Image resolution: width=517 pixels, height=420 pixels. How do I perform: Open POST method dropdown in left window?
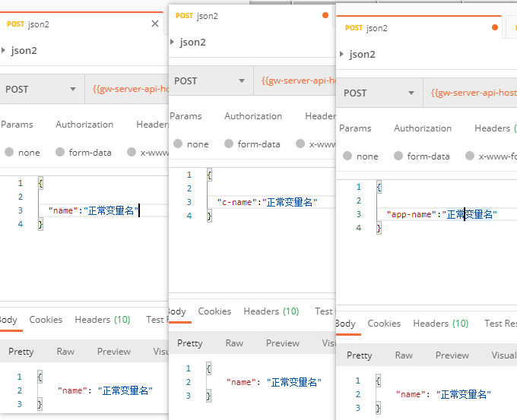41,90
